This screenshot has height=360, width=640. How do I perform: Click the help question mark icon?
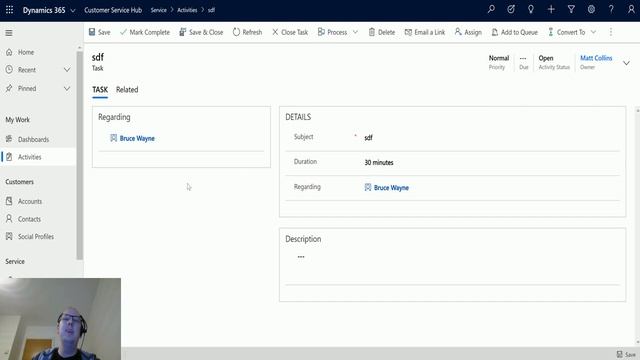[611, 9]
